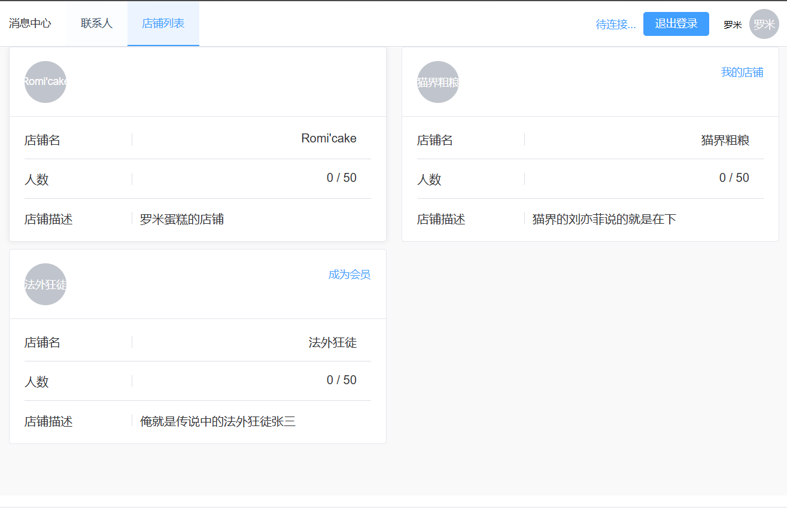Click the Romi'cake store avatar
The image size is (787, 532).
[x=45, y=82]
